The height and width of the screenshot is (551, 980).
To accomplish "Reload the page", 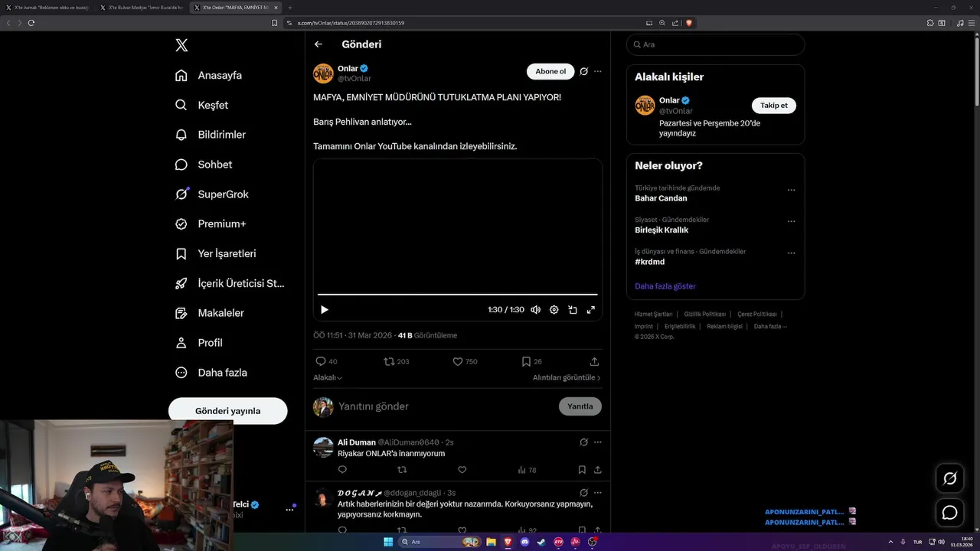I will pyautogui.click(x=31, y=23).
